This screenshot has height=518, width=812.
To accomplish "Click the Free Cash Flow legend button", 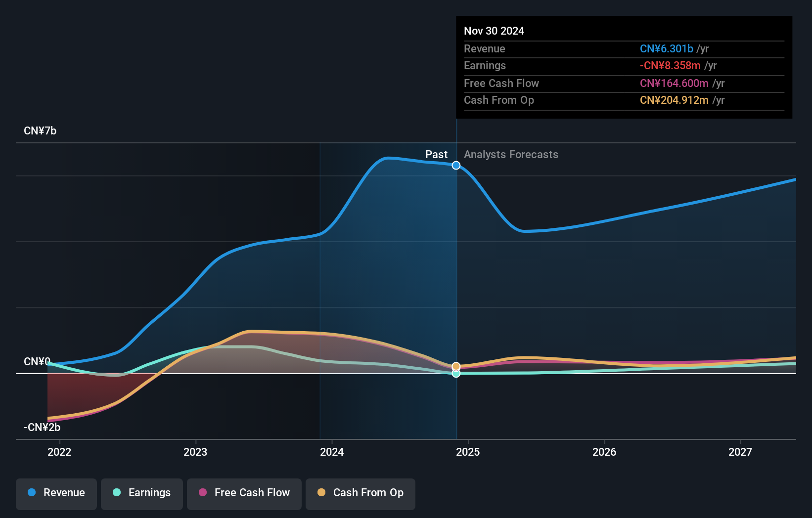I will pyautogui.click(x=244, y=493).
